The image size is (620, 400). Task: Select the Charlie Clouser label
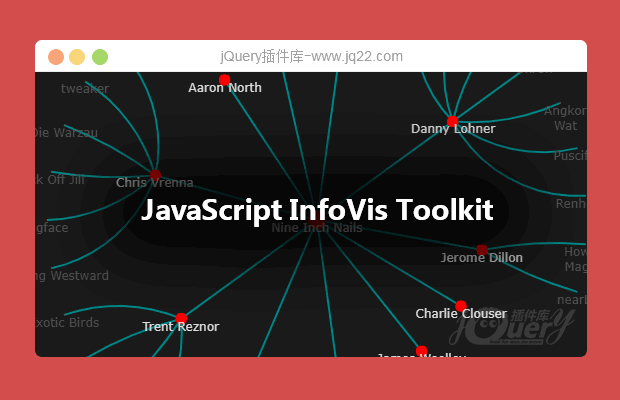coord(461,313)
